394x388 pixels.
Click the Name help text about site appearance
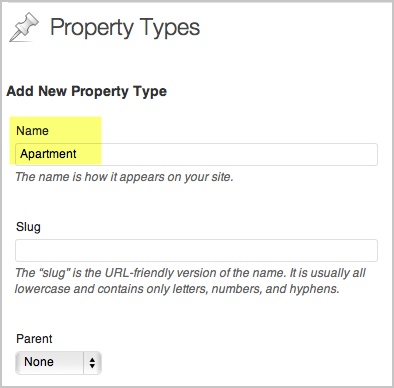click(124, 177)
